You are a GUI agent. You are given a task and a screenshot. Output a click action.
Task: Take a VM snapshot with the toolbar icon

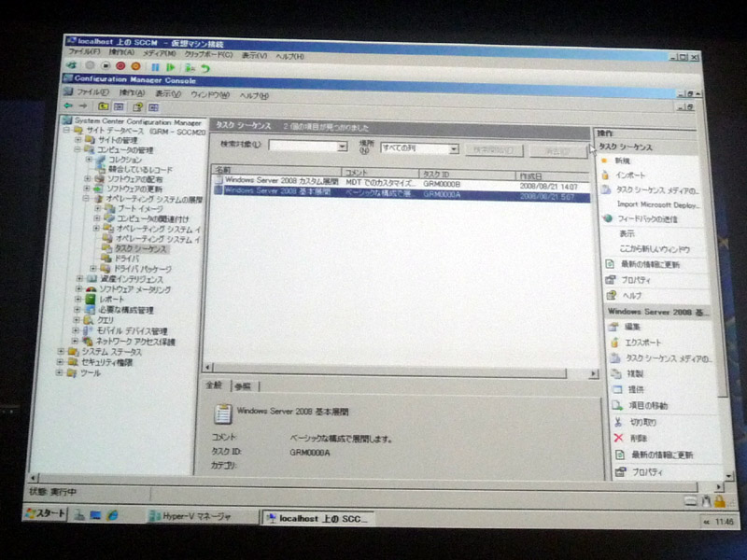point(190,68)
